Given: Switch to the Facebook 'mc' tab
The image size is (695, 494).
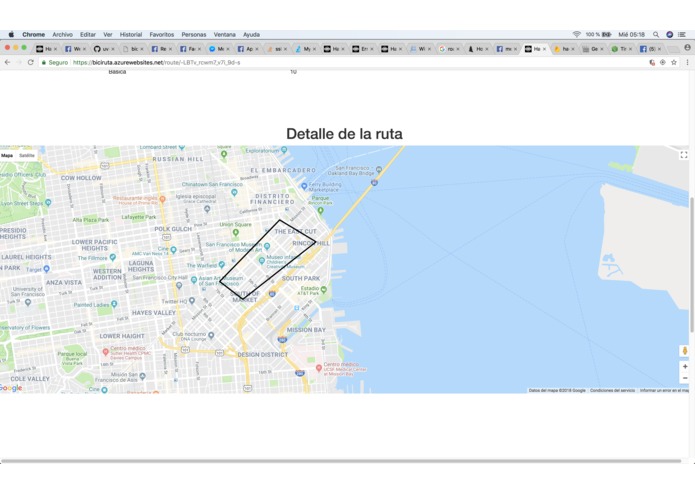Looking at the screenshot, I should click(505, 49).
